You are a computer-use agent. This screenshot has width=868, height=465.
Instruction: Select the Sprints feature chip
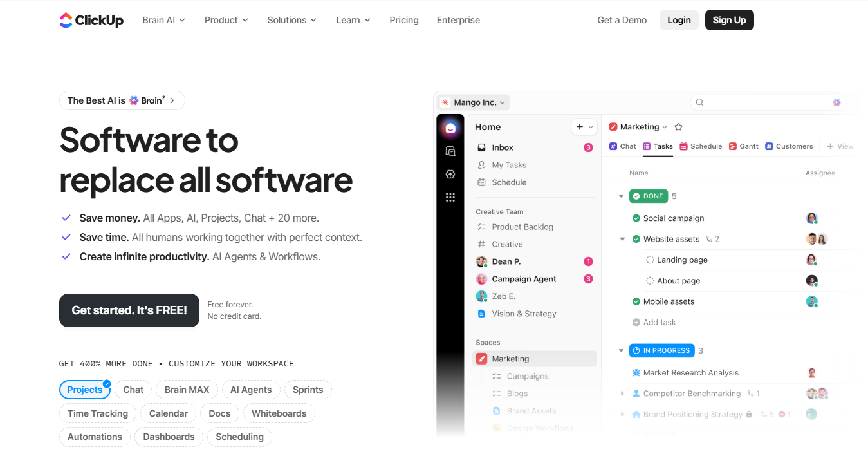(308, 390)
